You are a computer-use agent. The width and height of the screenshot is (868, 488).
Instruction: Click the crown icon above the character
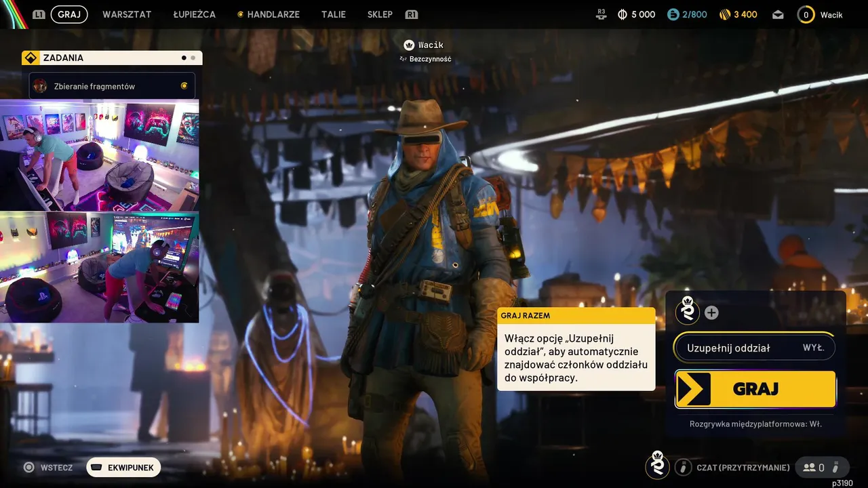click(409, 45)
